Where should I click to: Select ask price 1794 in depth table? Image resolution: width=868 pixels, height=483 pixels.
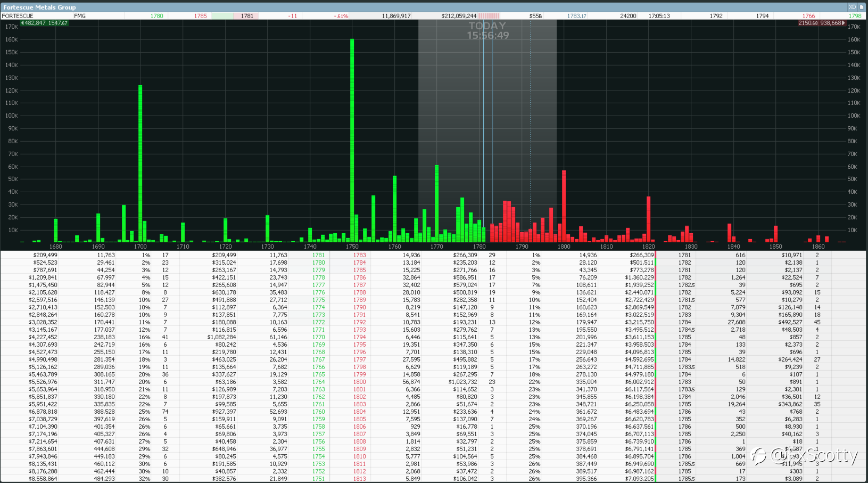[x=360, y=337]
